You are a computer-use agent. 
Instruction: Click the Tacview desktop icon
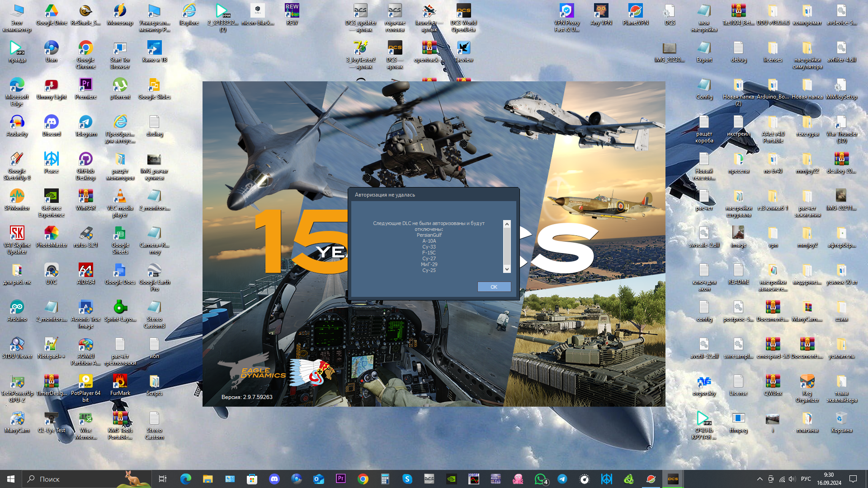(x=463, y=52)
